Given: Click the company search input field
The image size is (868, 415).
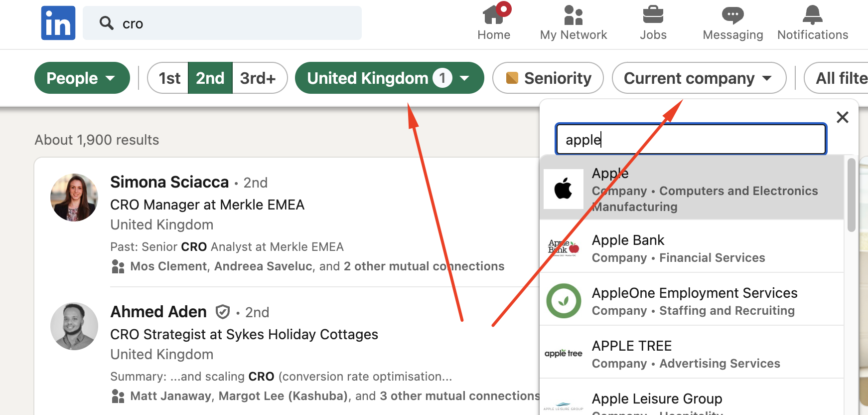Looking at the screenshot, I should coord(690,139).
